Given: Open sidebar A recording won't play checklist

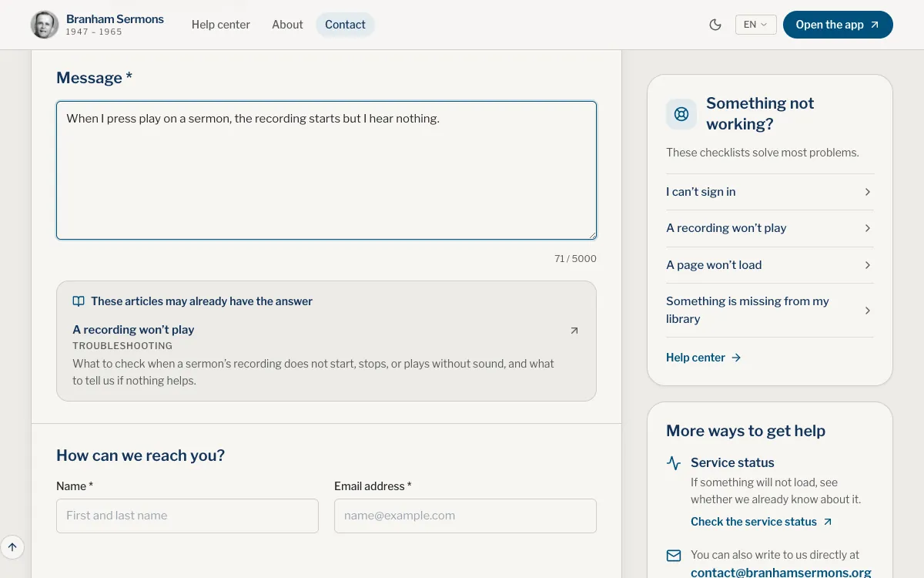Looking at the screenshot, I should 770,228.
